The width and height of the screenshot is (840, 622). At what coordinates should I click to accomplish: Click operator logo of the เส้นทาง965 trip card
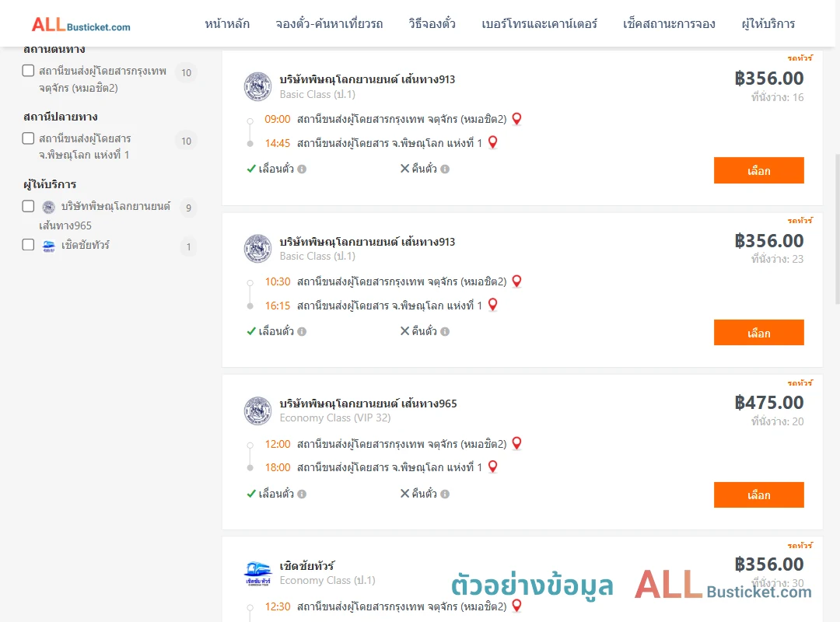(x=257, y=411)
